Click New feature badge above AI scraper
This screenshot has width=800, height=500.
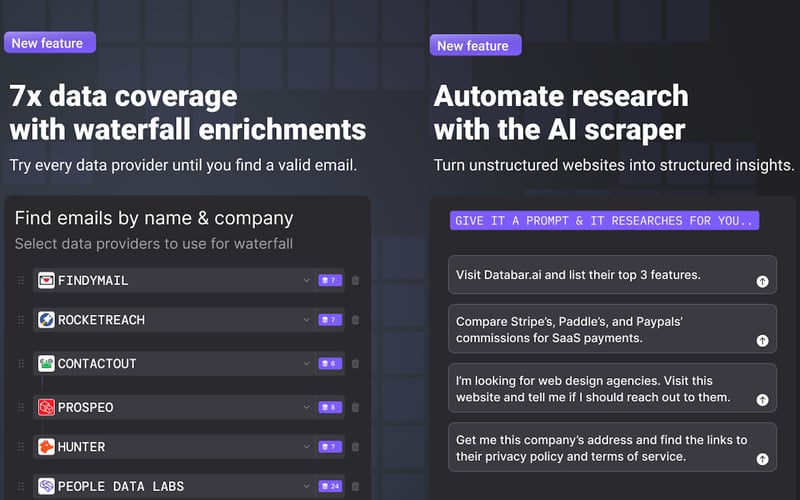point(476,45)
